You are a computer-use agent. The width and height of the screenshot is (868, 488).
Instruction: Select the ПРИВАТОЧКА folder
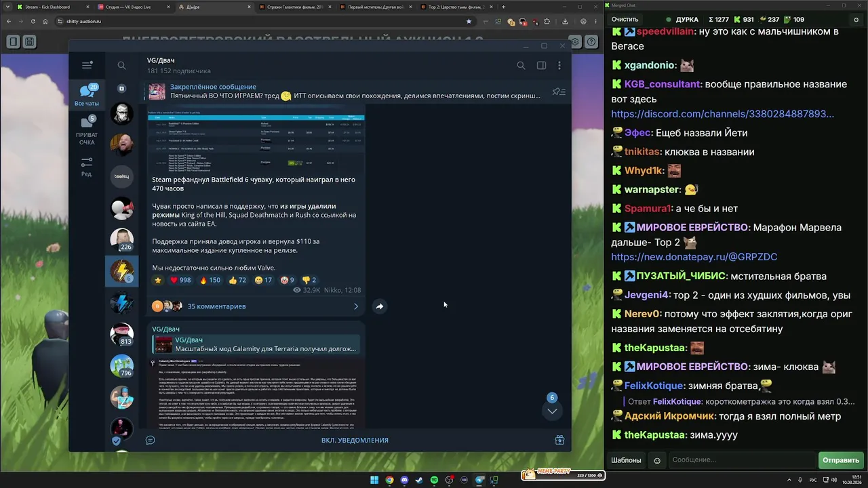pyautogui.click(x=87, y=131)
